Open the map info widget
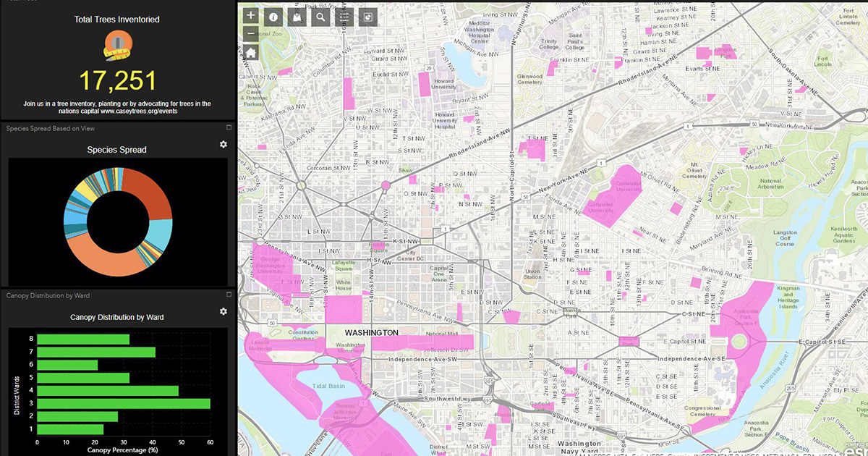This screenshot has width=868, height=456. click(x=273, y=17)
